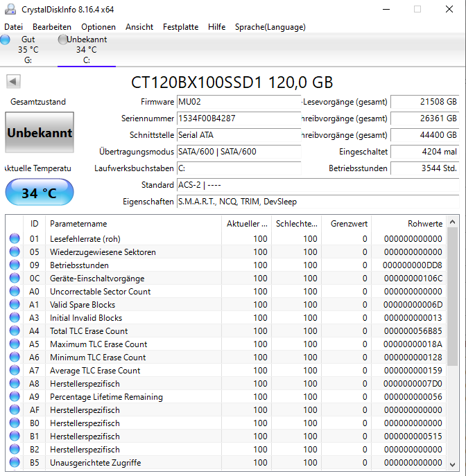Viewport: 466px width, 476px height.
Task: Click the Eingeschaltet 4204 mal value box
Action: pyautogui.click(x=424, y=152)
